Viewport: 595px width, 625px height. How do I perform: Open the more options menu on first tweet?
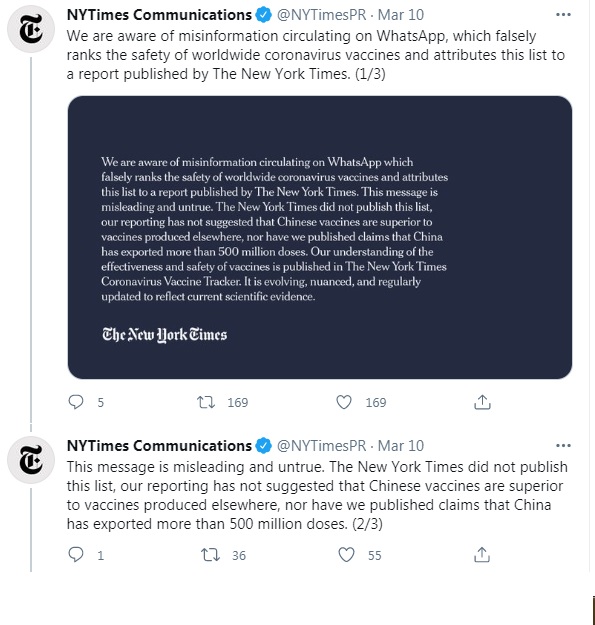[563, 15]
